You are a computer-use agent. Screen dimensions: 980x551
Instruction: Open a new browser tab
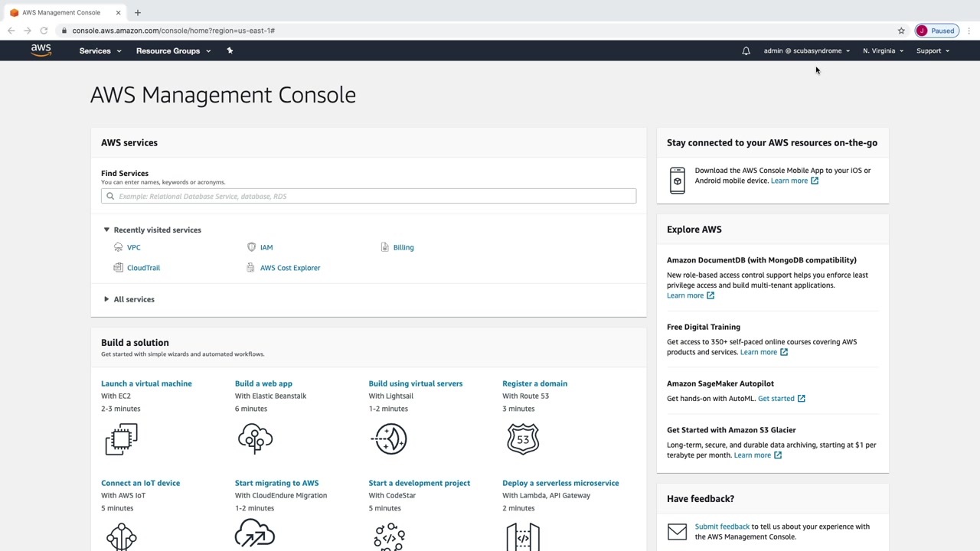[x=138, y=12]
